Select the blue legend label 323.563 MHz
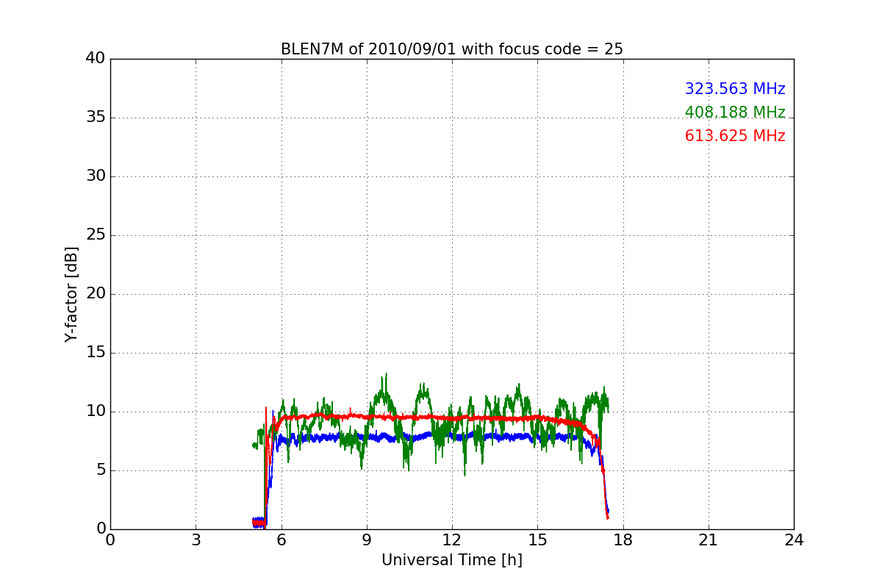 coord(735,89)
